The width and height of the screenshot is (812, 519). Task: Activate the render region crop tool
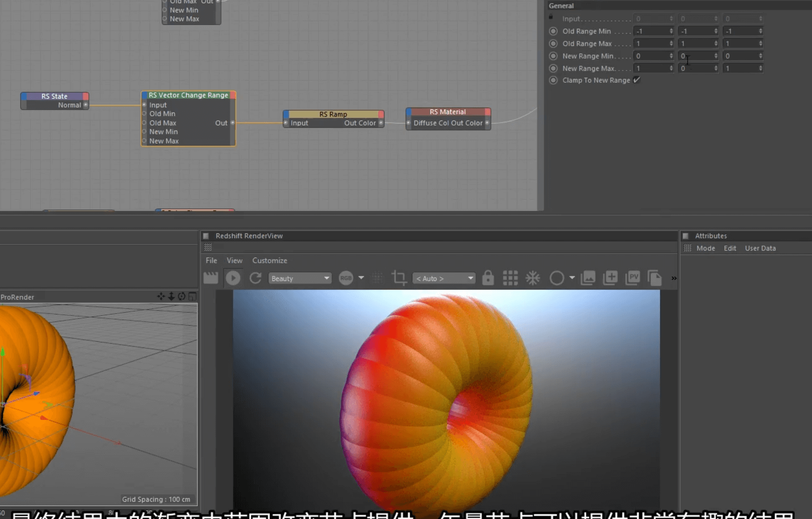click(399, 278)
